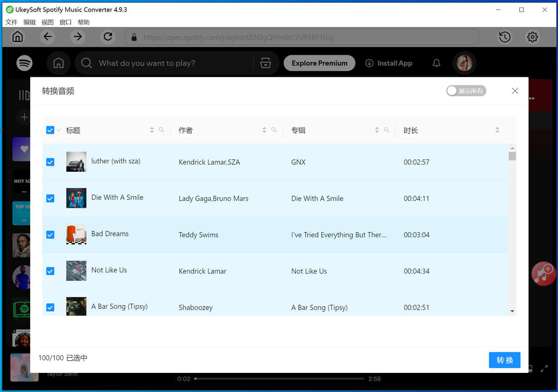
Task: Expand dropdown arrow beside select-all checkbox
Action: 59,131
